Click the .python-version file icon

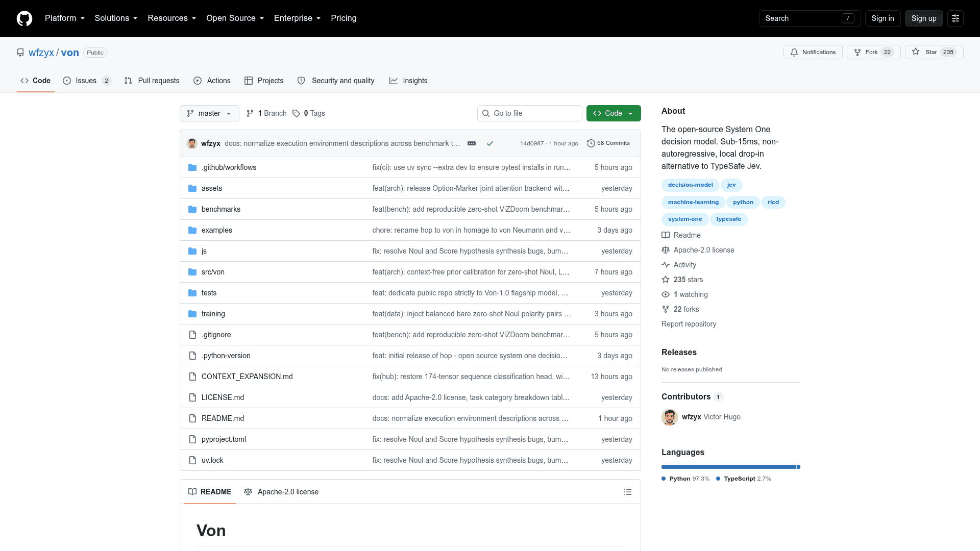click(192, 356)
